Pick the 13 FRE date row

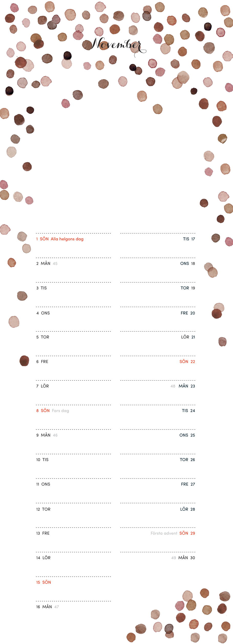(43, 533)
